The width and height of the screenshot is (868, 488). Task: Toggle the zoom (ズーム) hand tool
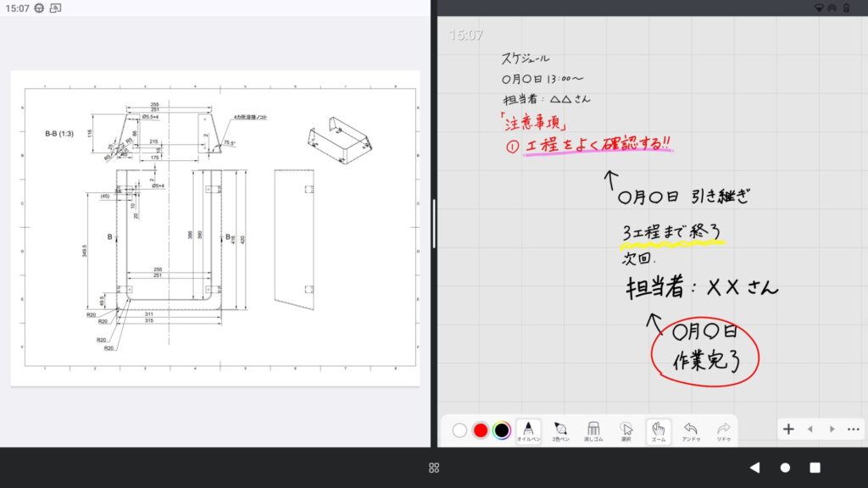pyautogui.click(x=658, y=430)
